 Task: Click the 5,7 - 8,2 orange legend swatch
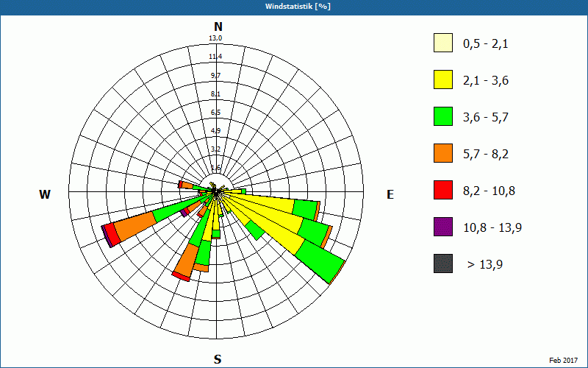pos(443,153)
